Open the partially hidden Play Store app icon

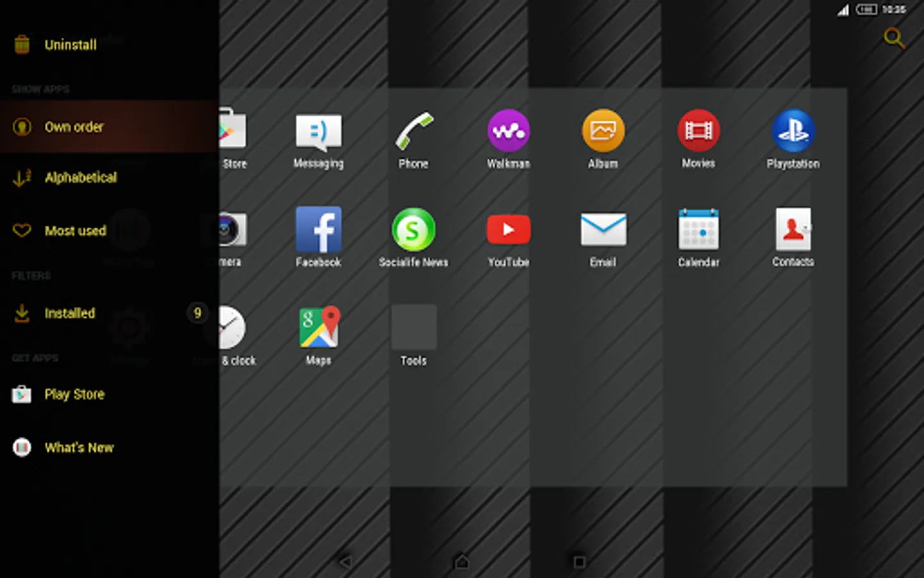point(232,130)
